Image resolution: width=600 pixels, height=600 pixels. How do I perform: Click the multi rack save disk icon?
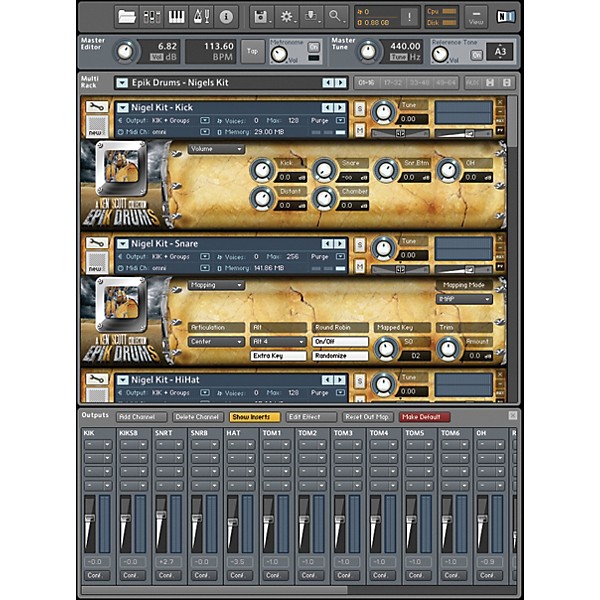point(490,83)
